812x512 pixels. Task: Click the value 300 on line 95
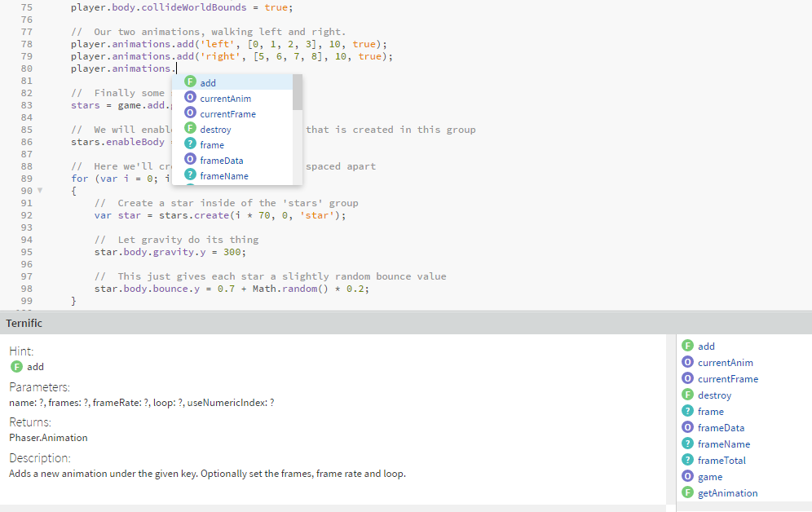(x=232, y=252)
